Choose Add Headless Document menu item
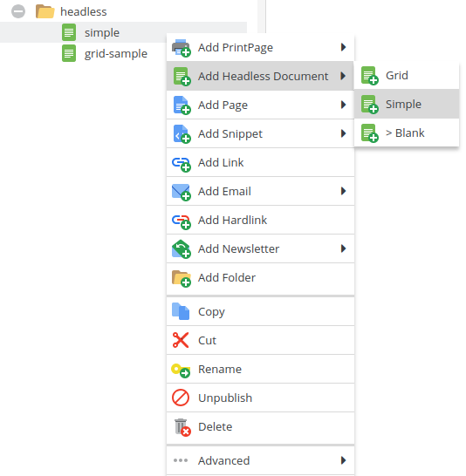The height and width of the screenshot is (476, 466). click(x=260, y=76)
